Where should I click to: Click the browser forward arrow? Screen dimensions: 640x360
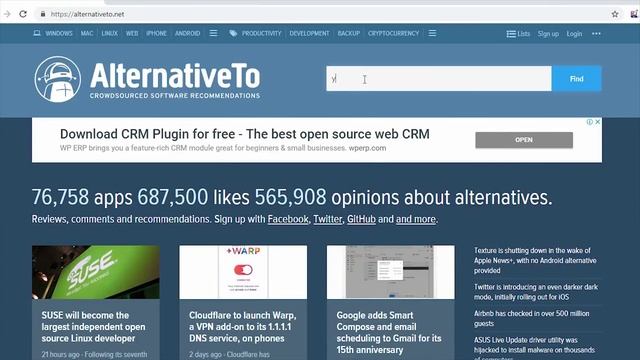[7, 14]
